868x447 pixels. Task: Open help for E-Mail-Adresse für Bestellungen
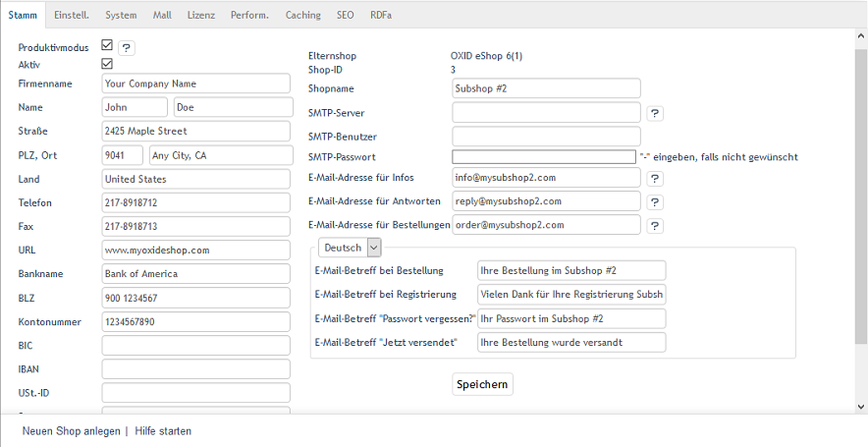[x=655, y=225]
